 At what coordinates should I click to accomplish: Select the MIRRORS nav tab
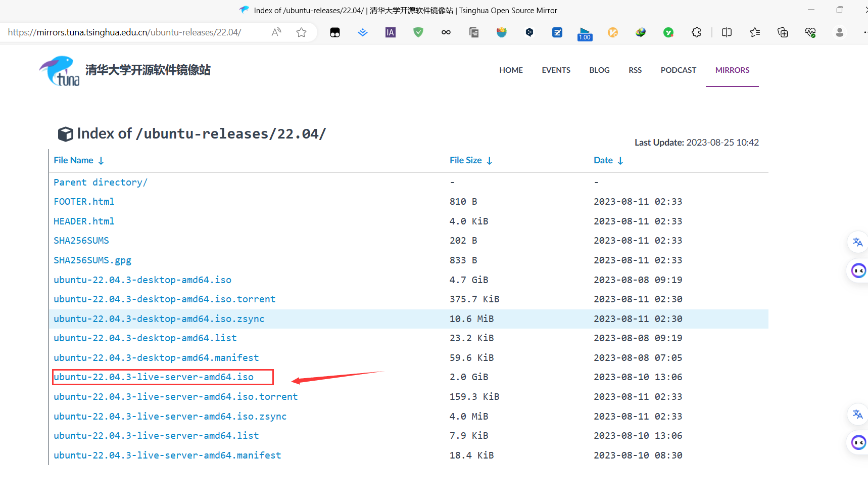733,70
